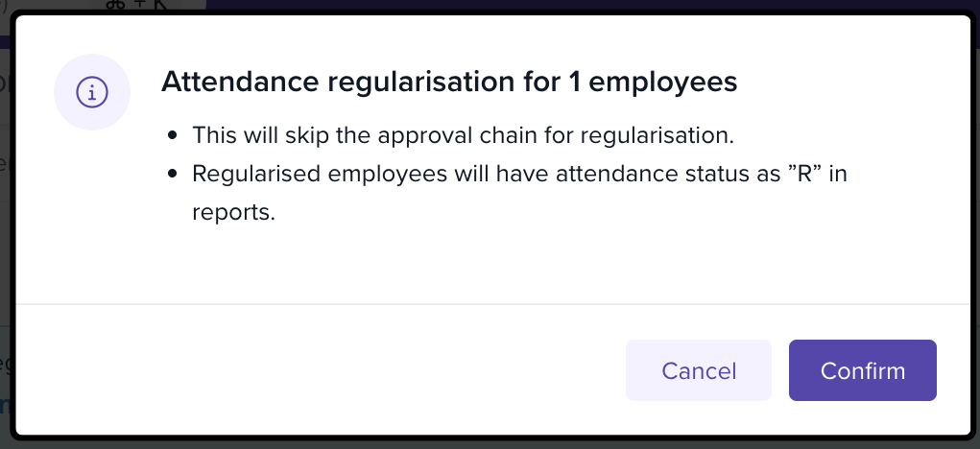Click the info icon in the dialog
The width and height of the screenshot is (980, 449).
pos(92,92)
